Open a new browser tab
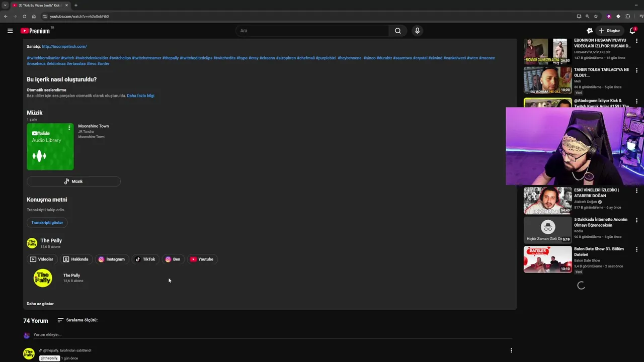644x362 pixels. pos(76,5)
